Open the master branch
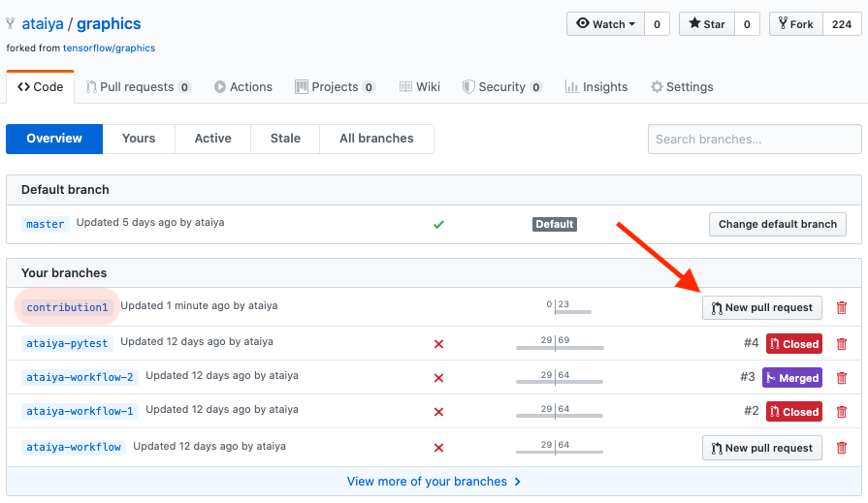Viewport: 868px width, 503px height. pyautogui.click(x=46, y=224)
